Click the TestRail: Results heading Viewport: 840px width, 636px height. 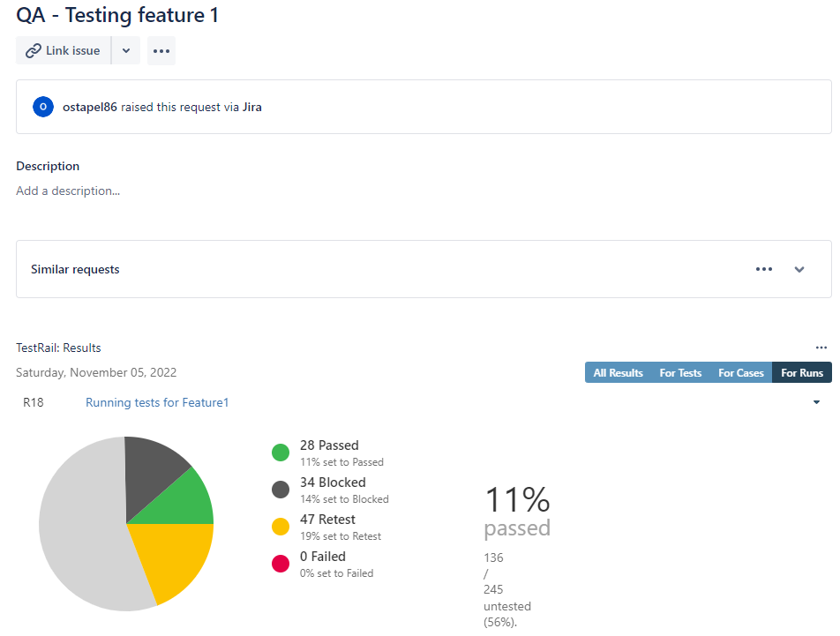coord(58,348)
